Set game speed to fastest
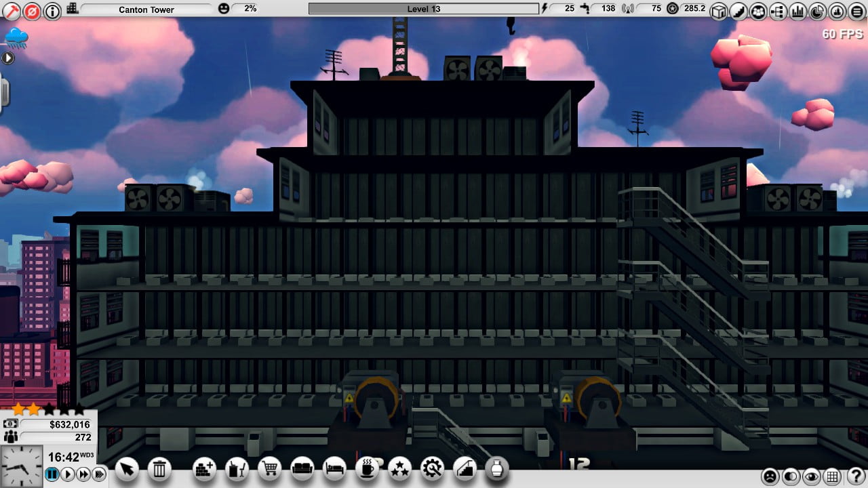Viewport: 868px width, 488px height. [99, 474]
